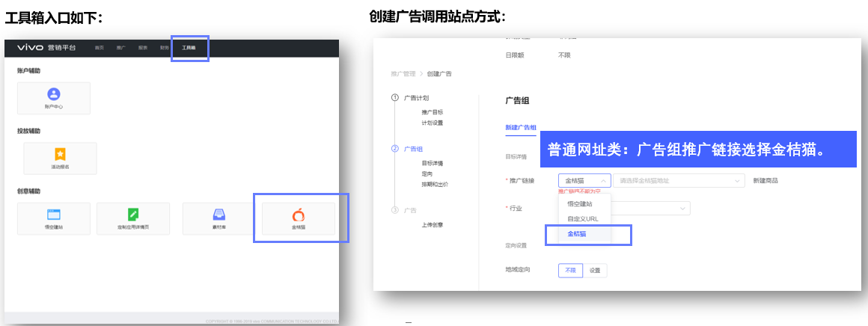Select 不限 for 地域定向
This screenshot has width=868, height=326.
(570, 270)
